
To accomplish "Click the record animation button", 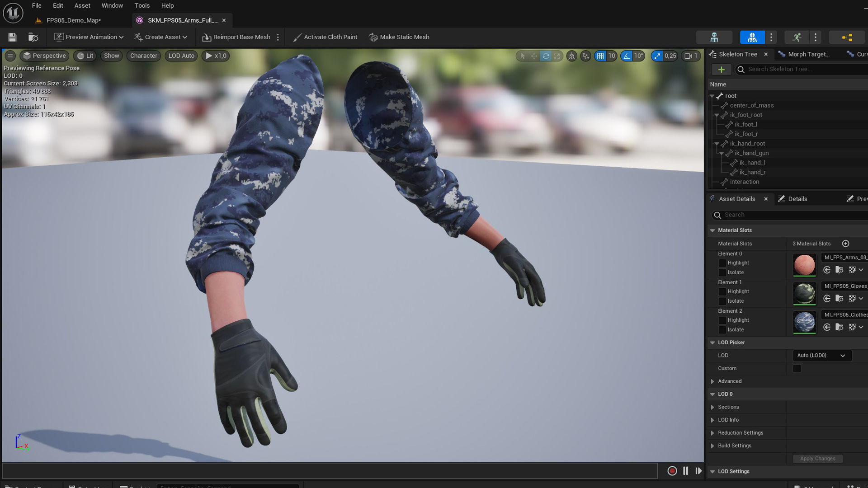I will (672, 471).
